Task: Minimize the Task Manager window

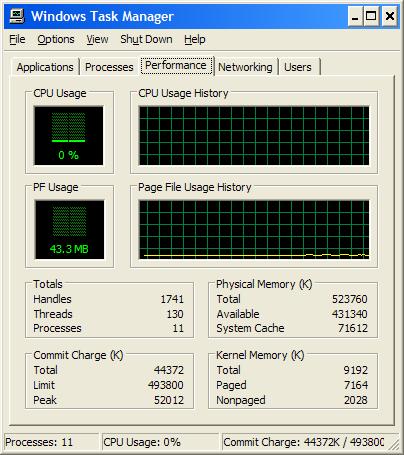Action: (355, 16)
